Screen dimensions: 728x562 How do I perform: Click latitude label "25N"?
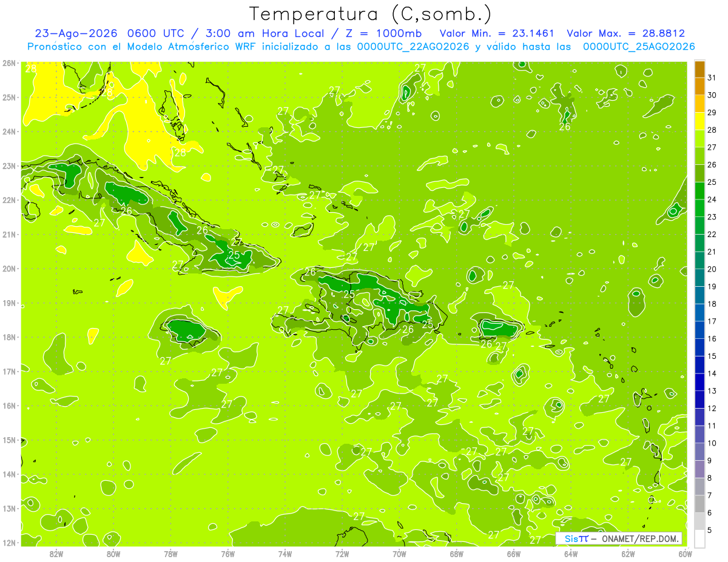(x=8, y=97)
